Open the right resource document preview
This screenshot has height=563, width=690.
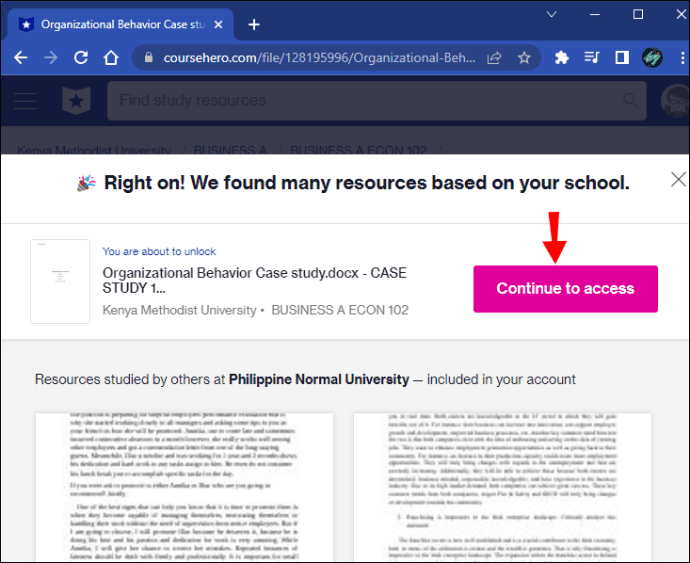503,487
